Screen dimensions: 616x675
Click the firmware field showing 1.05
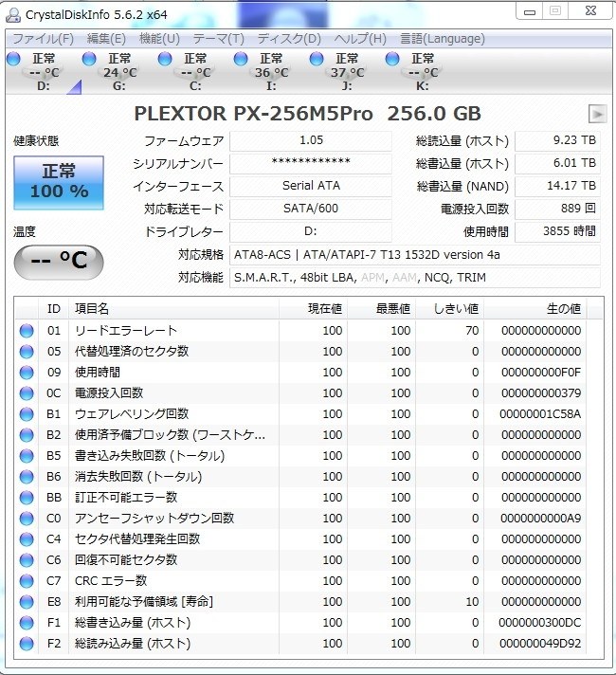point(311,140)
